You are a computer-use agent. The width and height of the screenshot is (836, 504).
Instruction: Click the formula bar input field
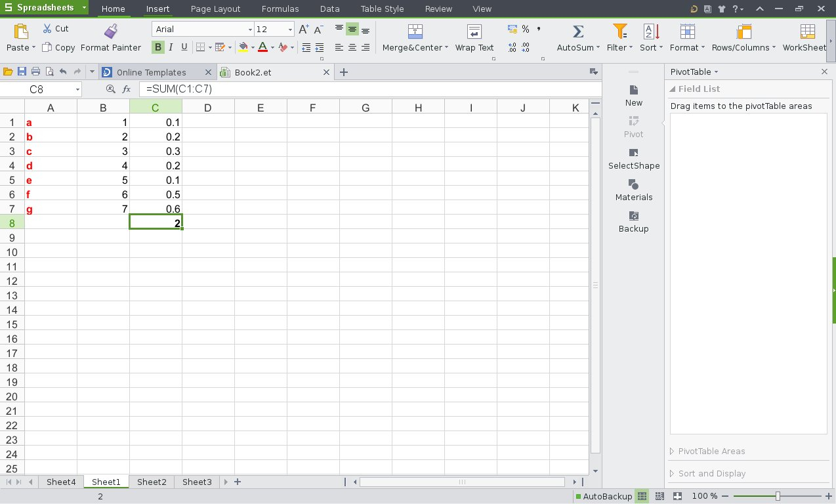(371, 89)
